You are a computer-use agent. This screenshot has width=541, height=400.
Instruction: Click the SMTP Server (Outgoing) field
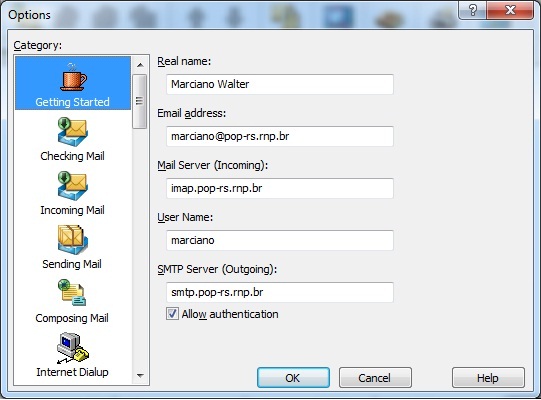click(x=280, y=293)
